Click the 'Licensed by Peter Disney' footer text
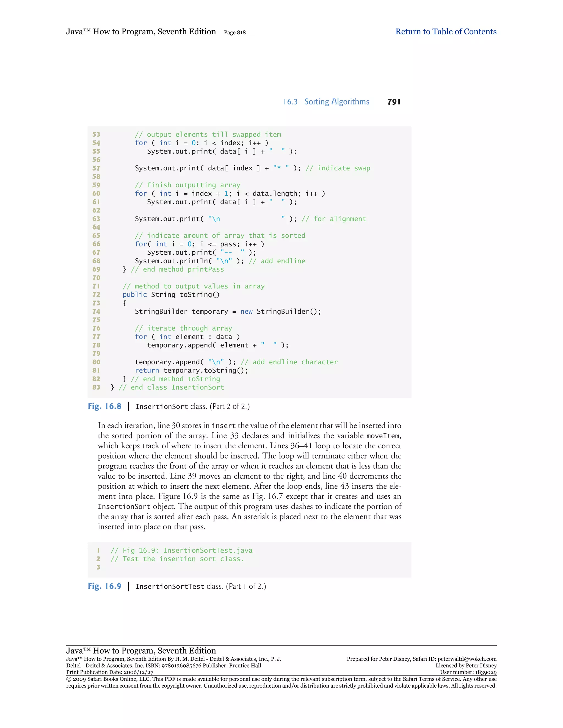This screenshot has height=728, width=563. (466, 666)
